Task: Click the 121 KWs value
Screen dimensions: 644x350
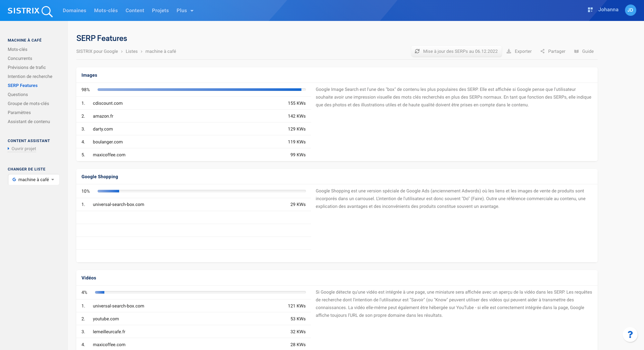Action: (297, 306)
